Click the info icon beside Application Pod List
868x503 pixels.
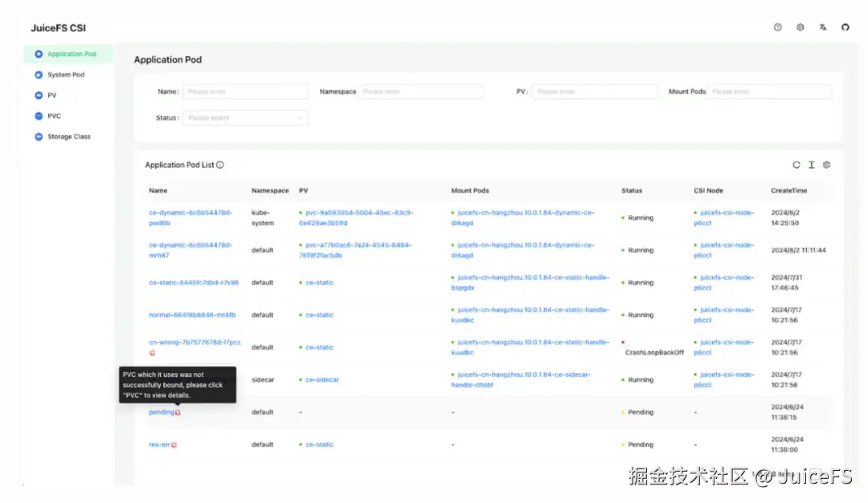[x=219, y=165]
